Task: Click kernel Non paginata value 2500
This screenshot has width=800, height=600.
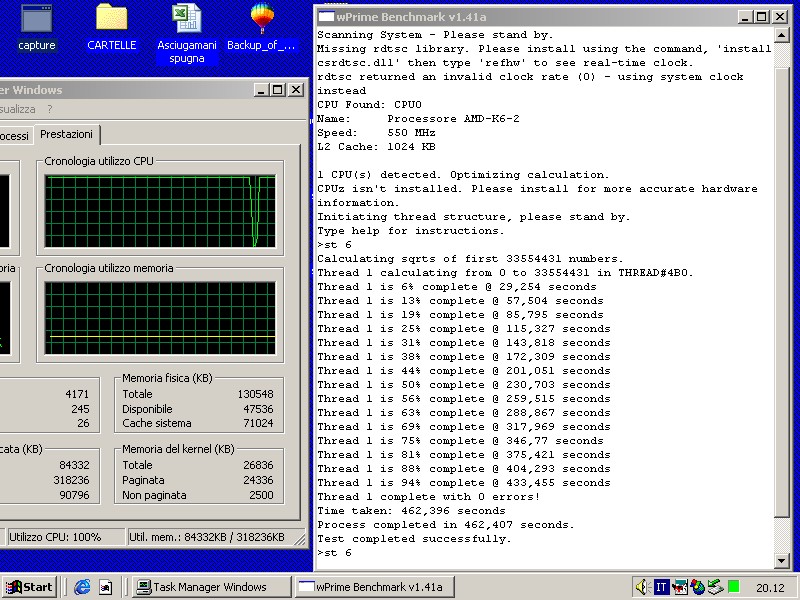Action: click(261, 495)
